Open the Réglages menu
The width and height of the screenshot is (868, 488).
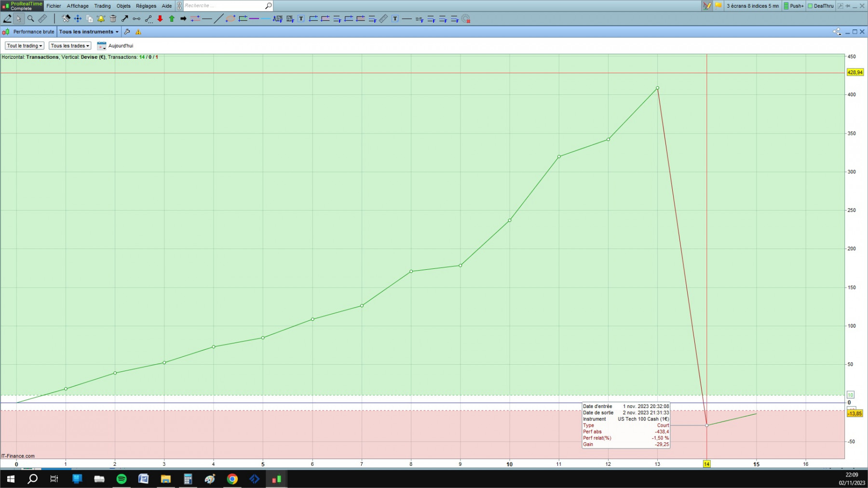[x=146, y=6]
